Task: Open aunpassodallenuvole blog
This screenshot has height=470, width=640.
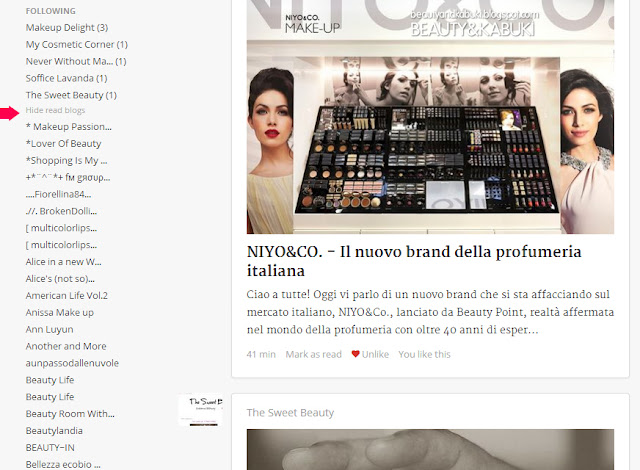Action: pyautogui.click(x=72, y=363)
